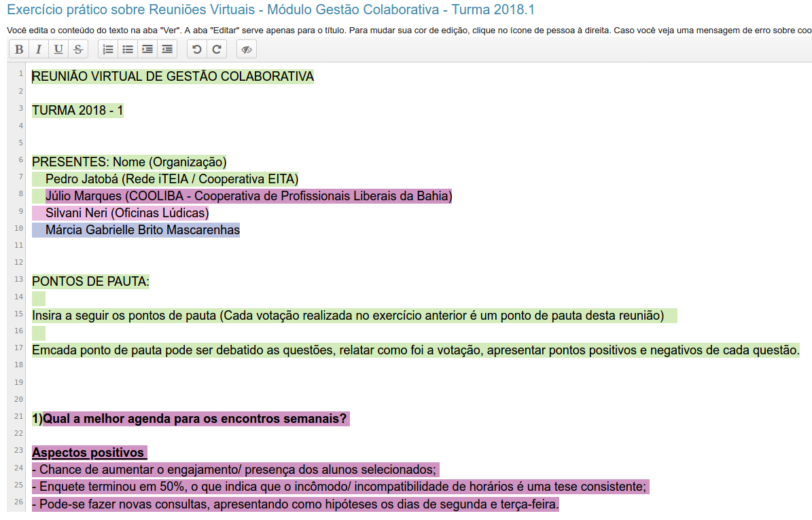
Task: Toggle italic formatting button
Action: click(39, 49)
